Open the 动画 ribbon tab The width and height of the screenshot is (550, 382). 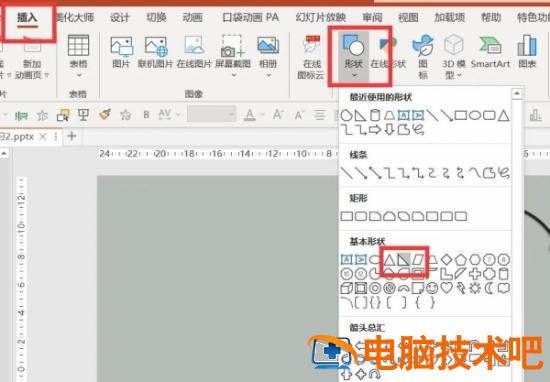[x=193, y=17]
